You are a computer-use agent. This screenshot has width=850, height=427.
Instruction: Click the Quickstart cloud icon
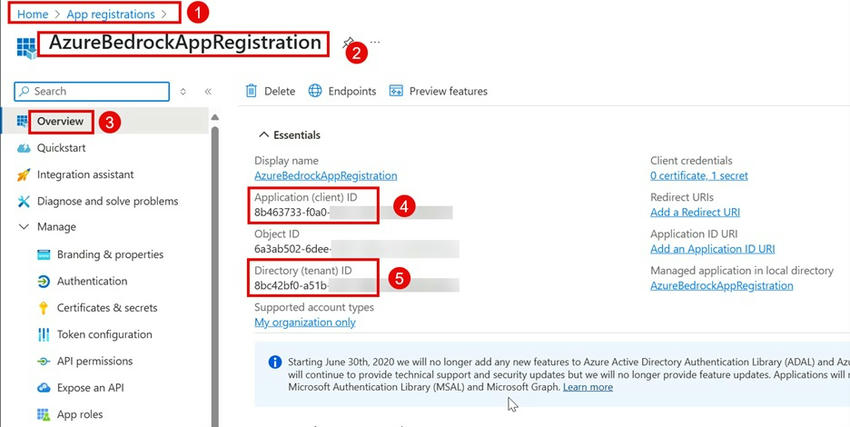point(23,148)
